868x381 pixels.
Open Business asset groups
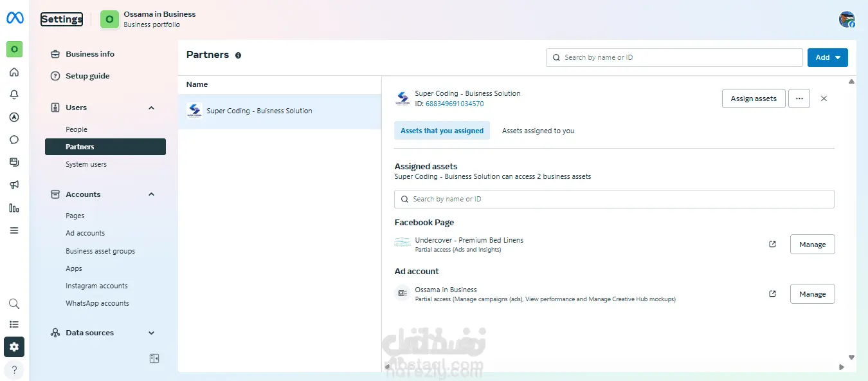[100, 251]
